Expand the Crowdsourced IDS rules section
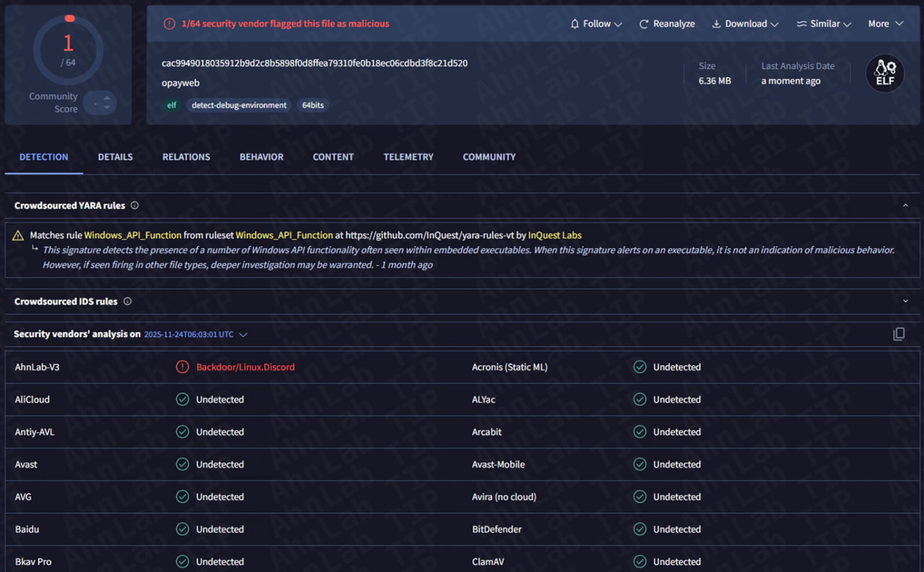This screenshot has width=924, height=572. coord(905,301)
